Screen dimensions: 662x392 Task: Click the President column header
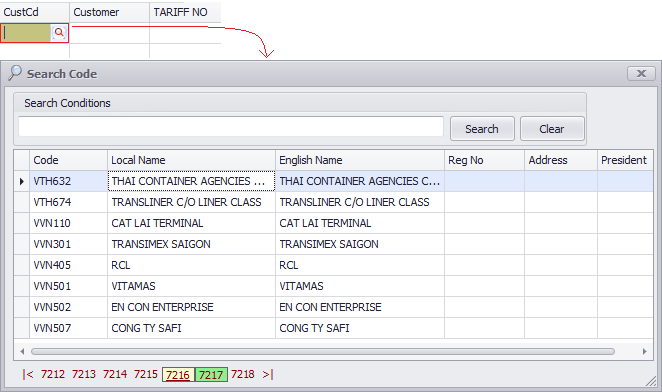coord(625,160)
